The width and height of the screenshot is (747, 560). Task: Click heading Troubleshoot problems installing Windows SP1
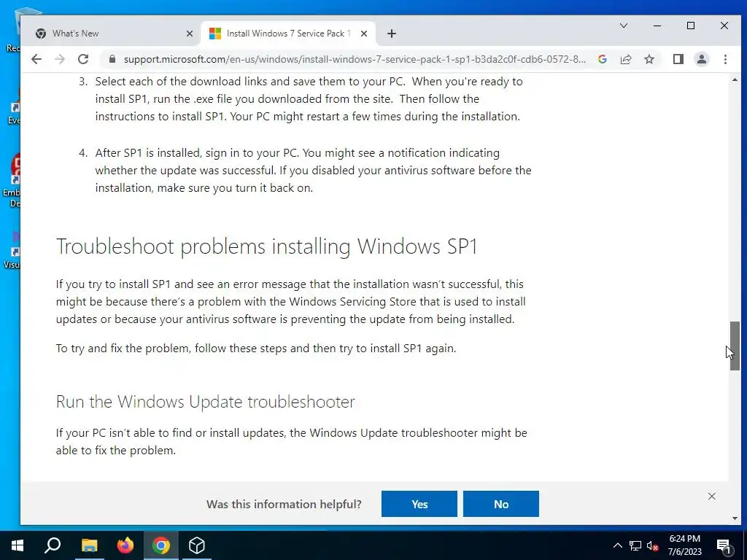pos(267,246)
